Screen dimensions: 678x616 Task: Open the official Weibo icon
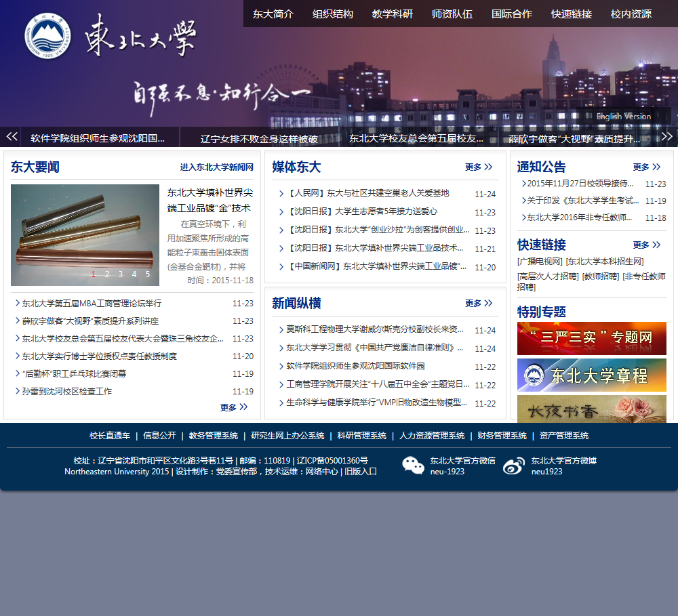514,466
